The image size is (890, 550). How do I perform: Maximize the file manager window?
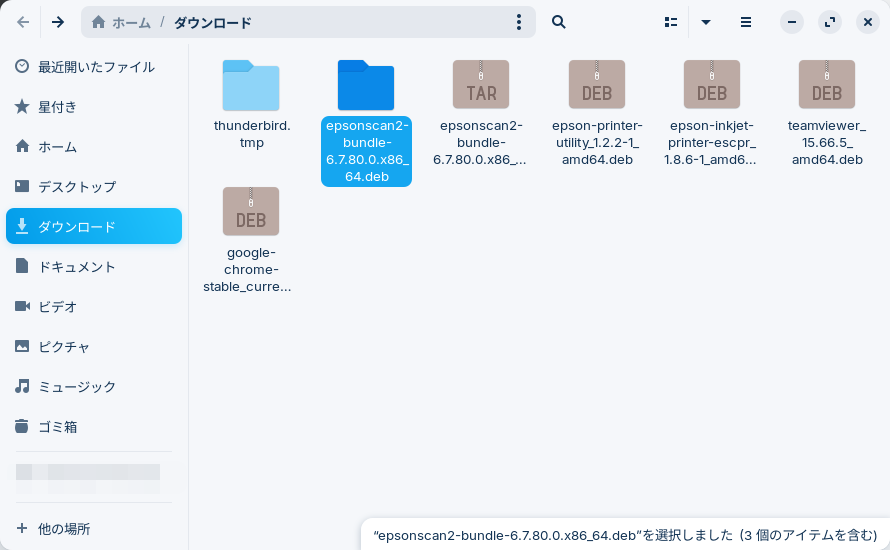[829, 22]
